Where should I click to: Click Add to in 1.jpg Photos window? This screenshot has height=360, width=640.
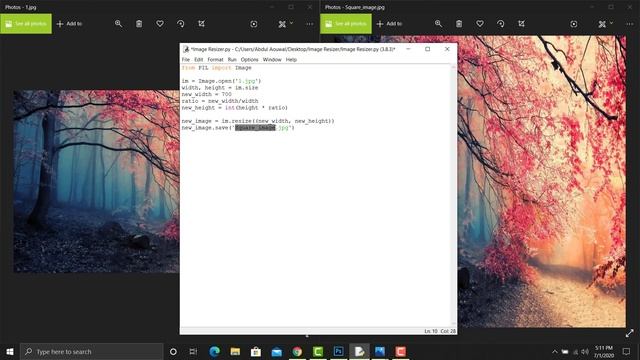point(69,24)
